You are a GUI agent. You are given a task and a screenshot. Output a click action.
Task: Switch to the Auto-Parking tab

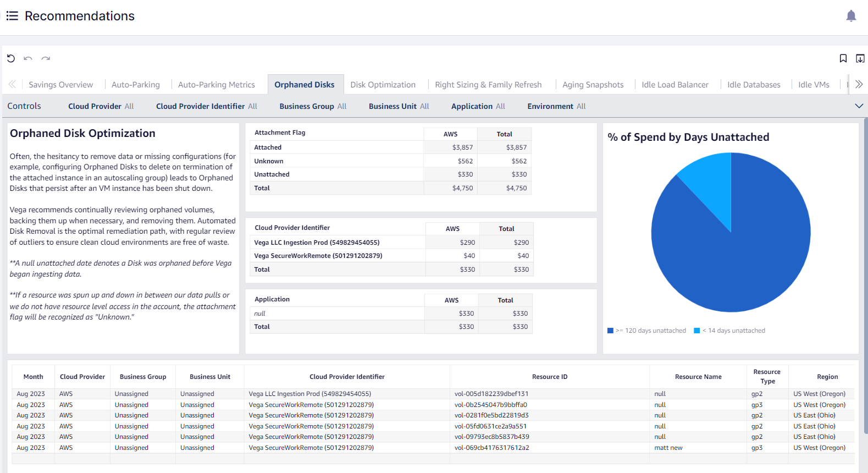point(136,85)
